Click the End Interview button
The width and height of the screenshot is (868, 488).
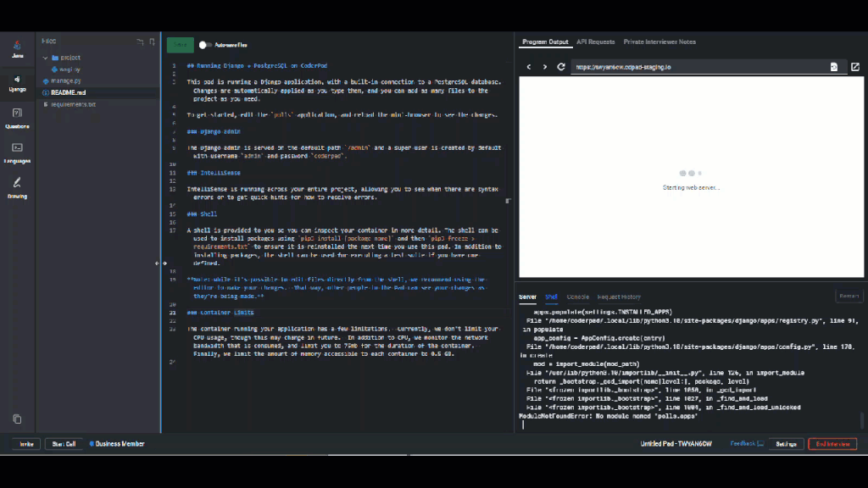pos(832,443)
